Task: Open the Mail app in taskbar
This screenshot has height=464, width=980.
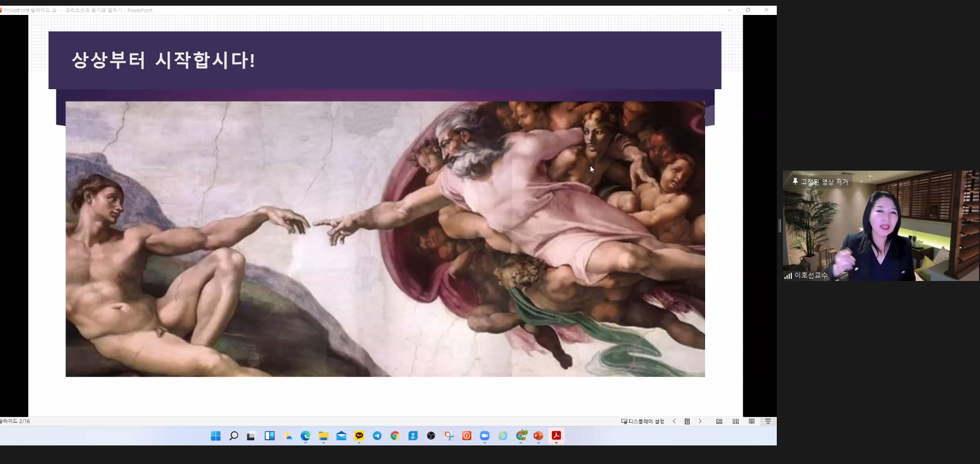Action: point(341,436)
